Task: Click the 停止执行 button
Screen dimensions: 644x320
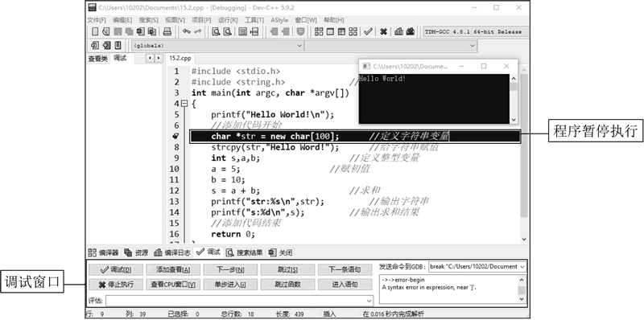Action: (x=116, y=285)
